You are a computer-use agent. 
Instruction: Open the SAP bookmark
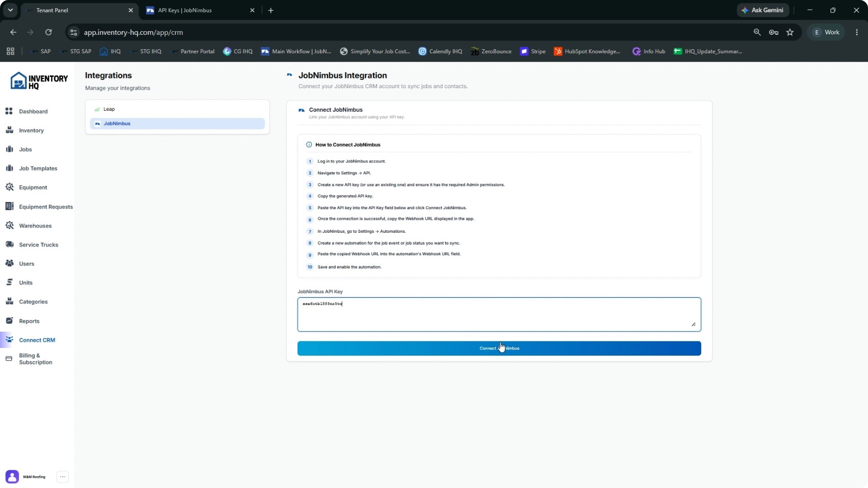tap(41, 51)
